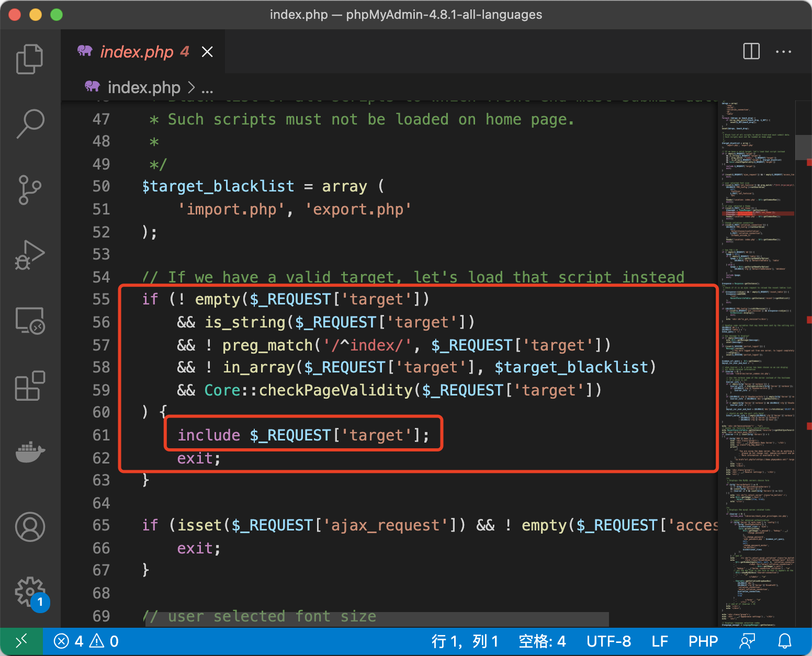Image resolution: width=812 pixels, height=656 pixels.
Task: Open the Extensions view
Action: [x=30, y=386]
